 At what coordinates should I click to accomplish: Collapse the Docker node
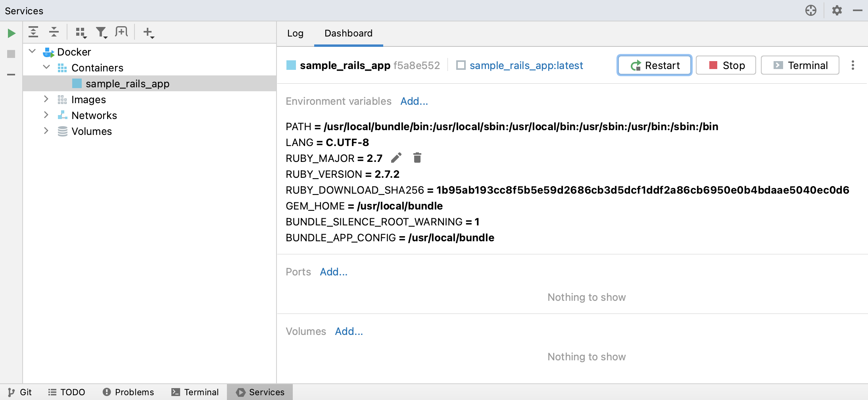[32, 51]
